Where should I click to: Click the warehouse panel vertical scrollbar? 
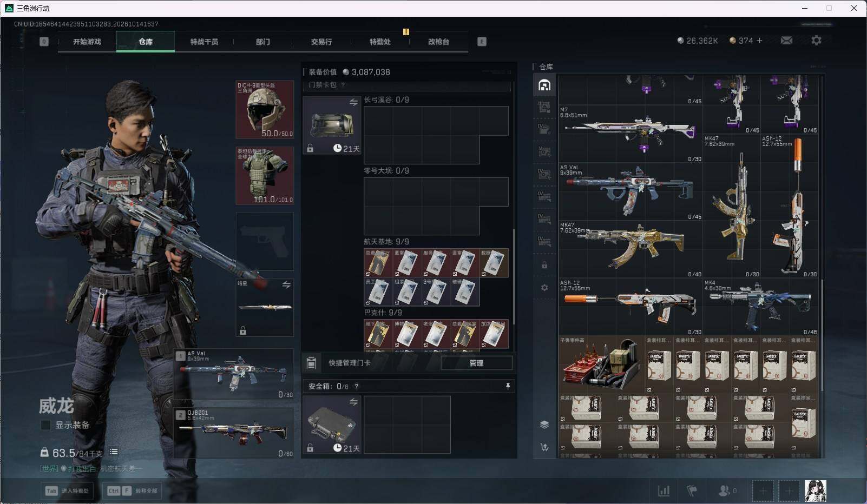822,335
